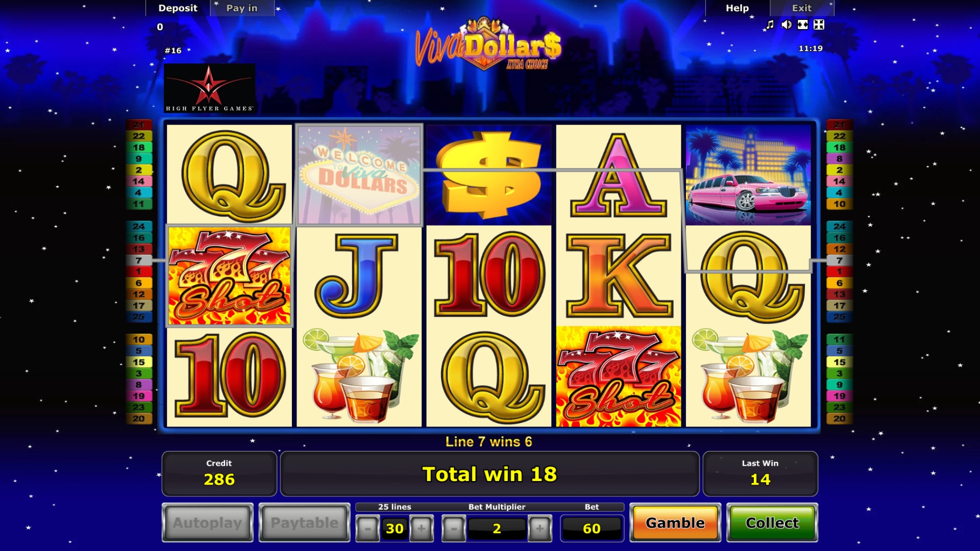Decrease the number of lines with minus
The height and width of the screenshot is (551, 980).
click(x=367, y=529)
